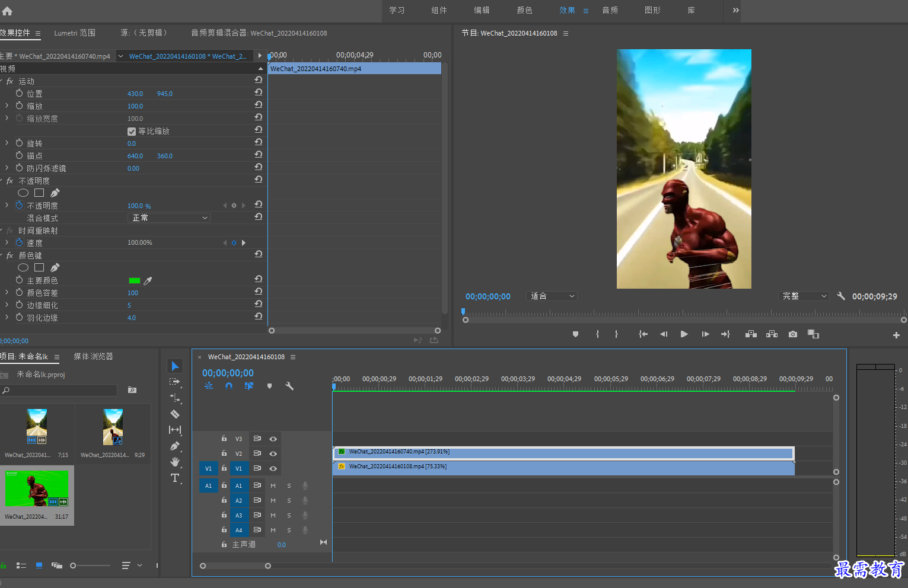This screenshot has height=588, width=908.
Task: Select the Slip tool
Action: pos(175,430)
